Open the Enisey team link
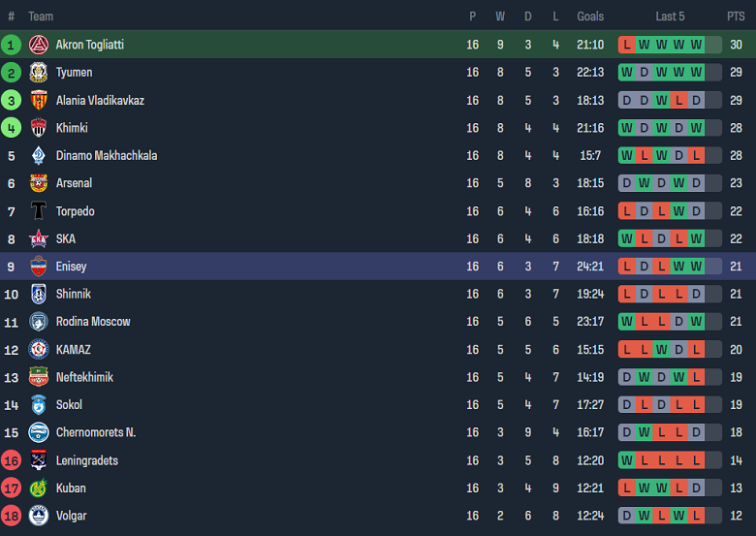Viewport: 756px width, 536px height. [71, 267]
